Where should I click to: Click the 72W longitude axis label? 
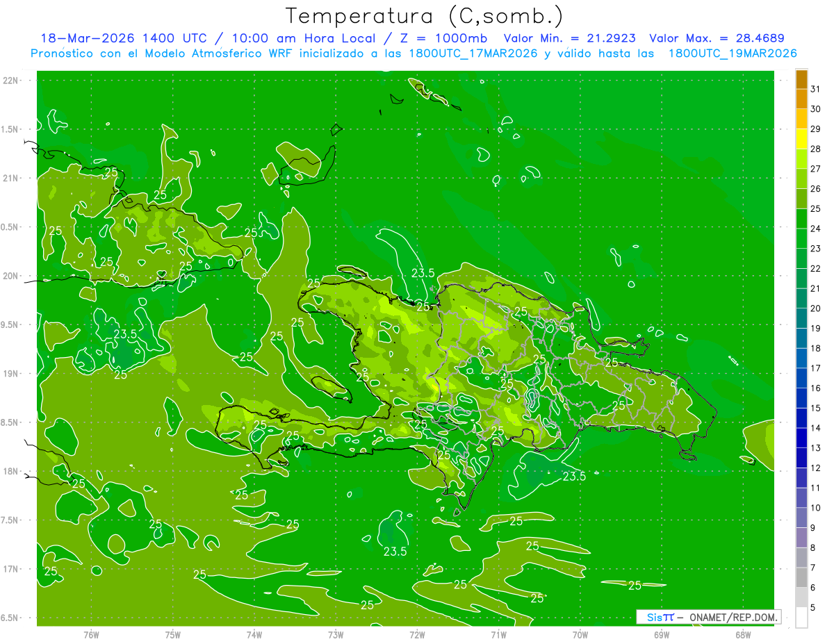click(x=417, y=634)
